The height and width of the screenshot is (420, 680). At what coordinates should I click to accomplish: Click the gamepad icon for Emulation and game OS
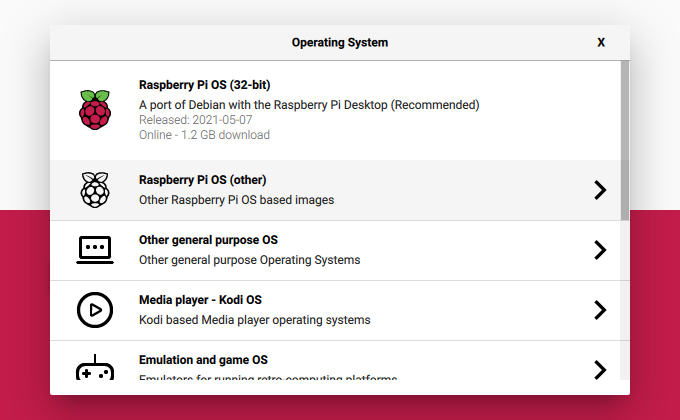point(95,368)
